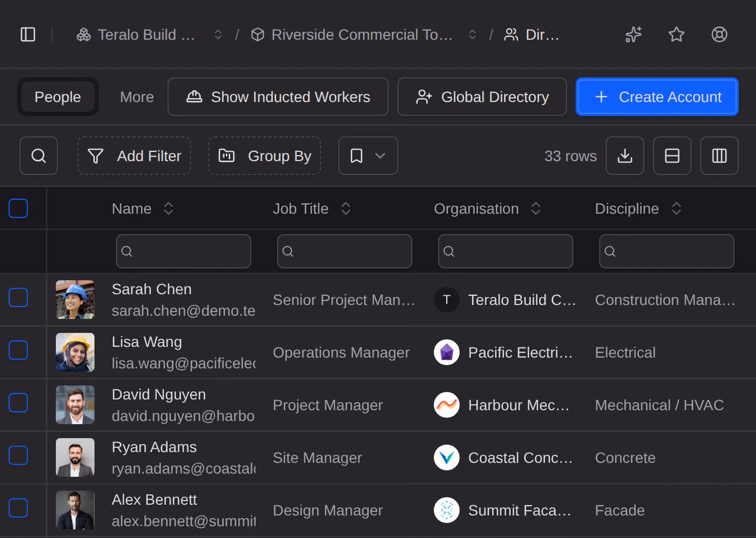Tick the select-all rows checkbox
The width and height of the screenshot is (756, 538).
[18, 209]
